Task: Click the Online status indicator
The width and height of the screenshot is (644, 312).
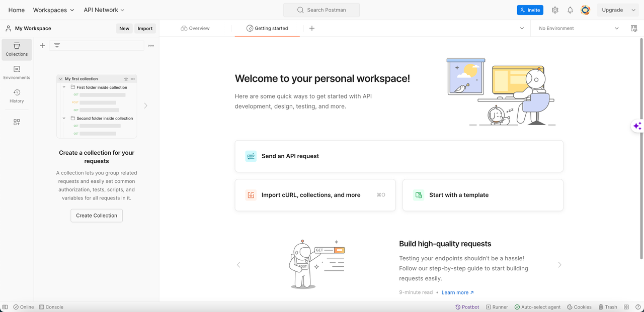Action: 24,307
